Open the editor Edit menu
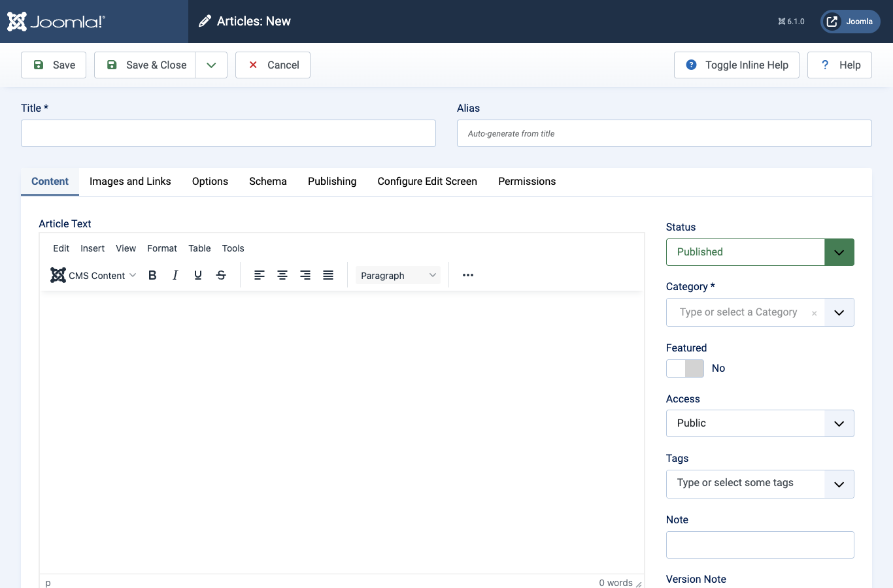The height and width of the screenshot is (588, 893). (61, 248)
